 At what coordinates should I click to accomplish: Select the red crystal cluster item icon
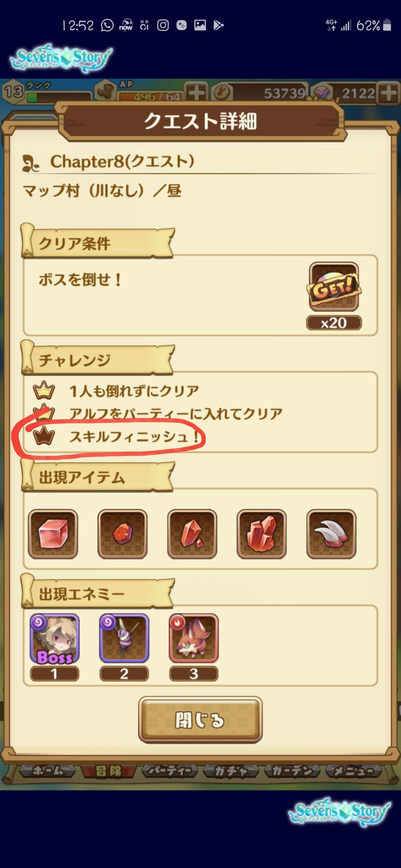tap(261, 534)
